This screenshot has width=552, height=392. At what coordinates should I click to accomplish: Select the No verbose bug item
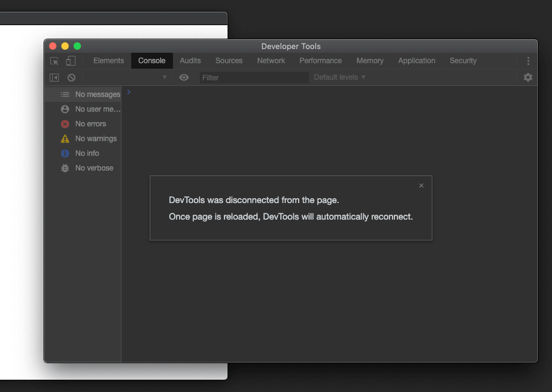(94, 168)
